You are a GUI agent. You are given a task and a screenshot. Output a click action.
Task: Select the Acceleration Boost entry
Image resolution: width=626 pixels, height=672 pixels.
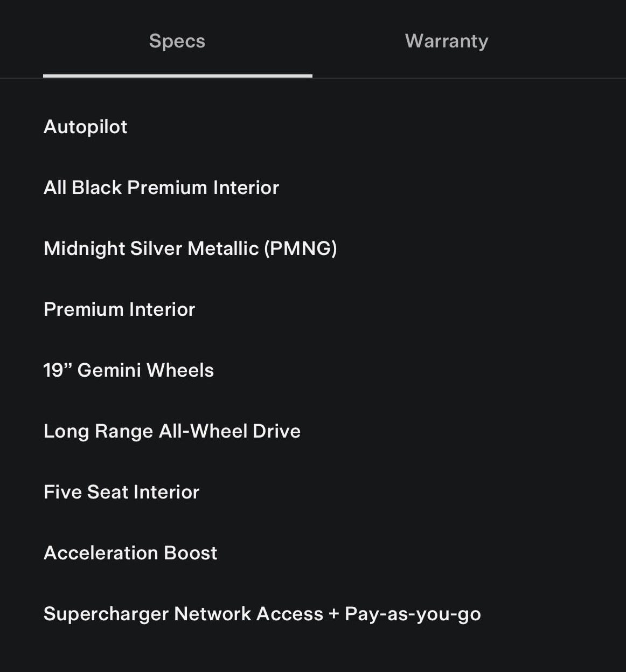130,553
